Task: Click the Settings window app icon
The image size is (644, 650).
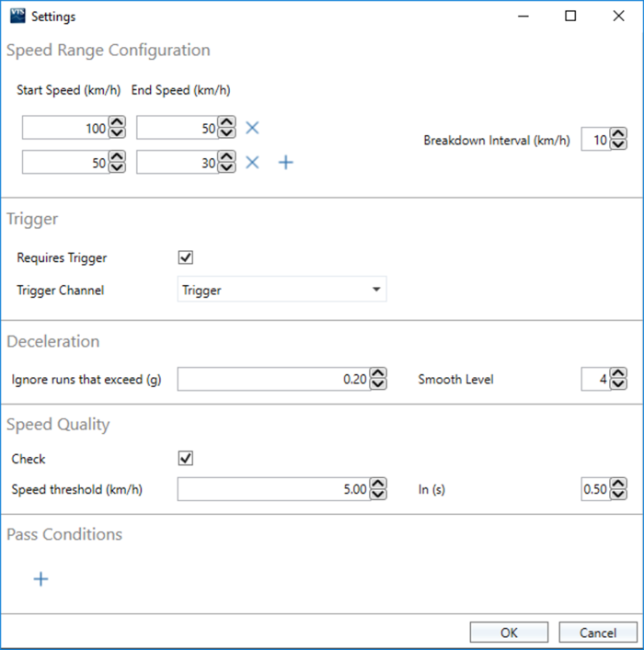Action: (x=17, y=16)
